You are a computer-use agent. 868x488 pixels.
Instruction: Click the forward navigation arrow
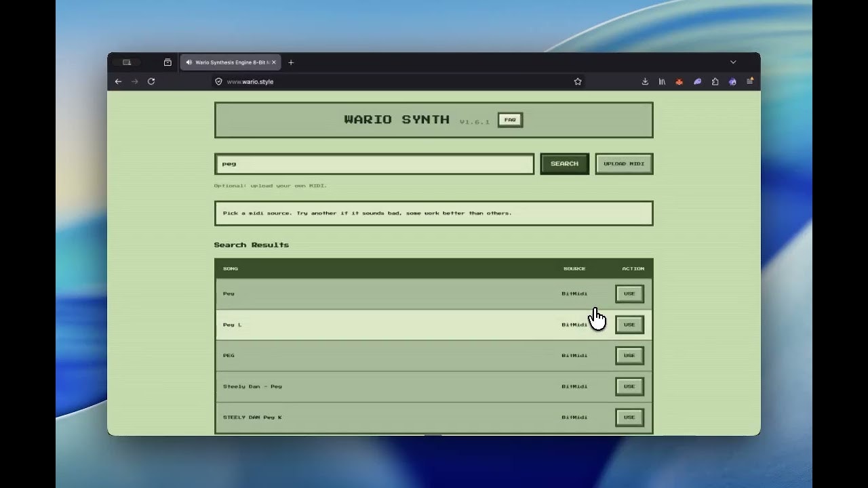[x=134, y=81]
